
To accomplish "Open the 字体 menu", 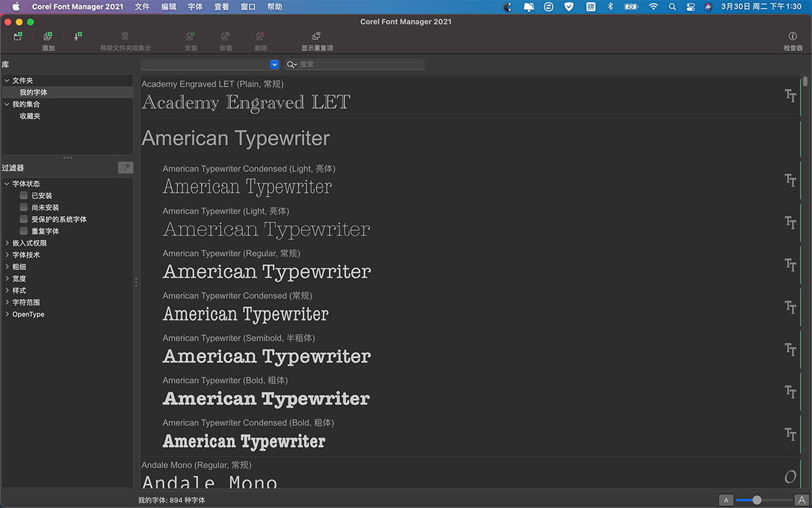I will click(195, 6).
